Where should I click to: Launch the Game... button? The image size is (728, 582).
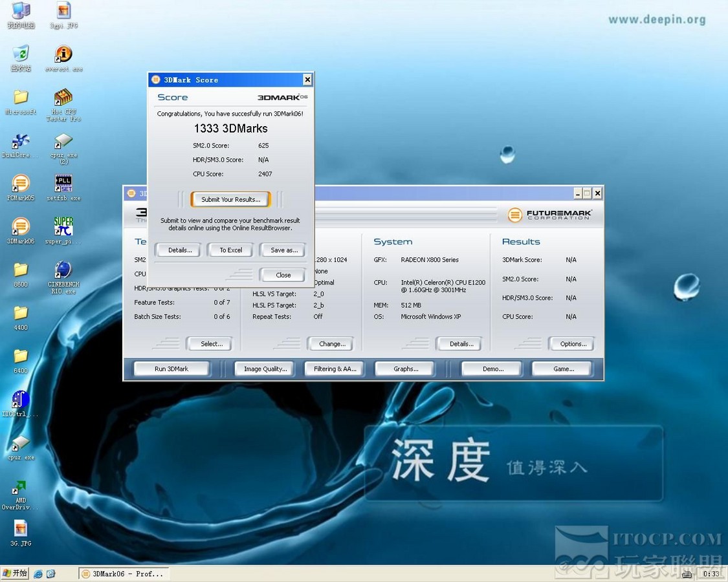(563, 369)
